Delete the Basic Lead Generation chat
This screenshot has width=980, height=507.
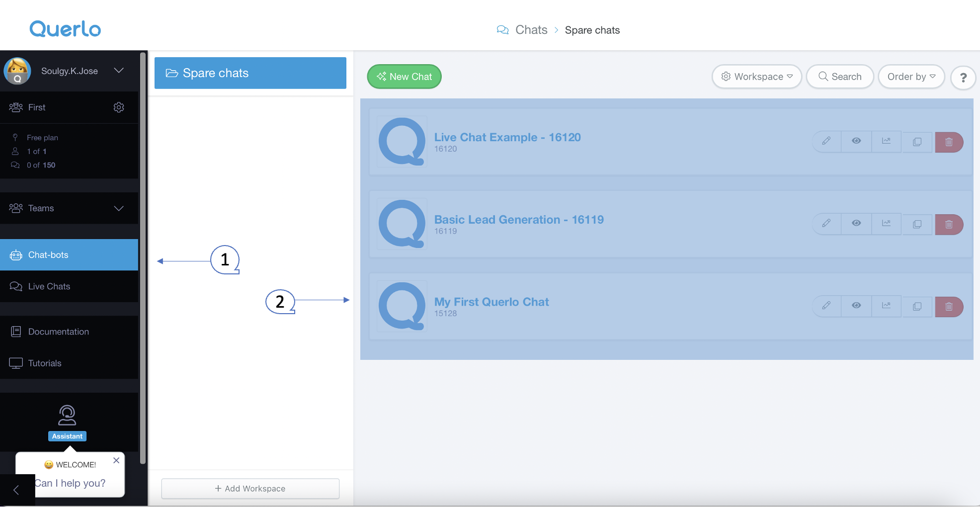949,224
